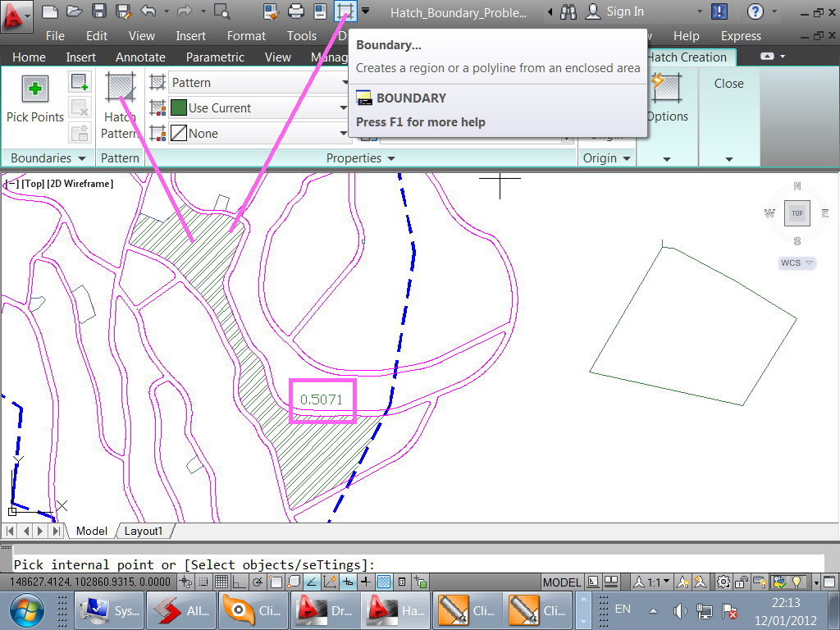
Task: Click the Close hatch creation button
Action: [x=728, y=84]
